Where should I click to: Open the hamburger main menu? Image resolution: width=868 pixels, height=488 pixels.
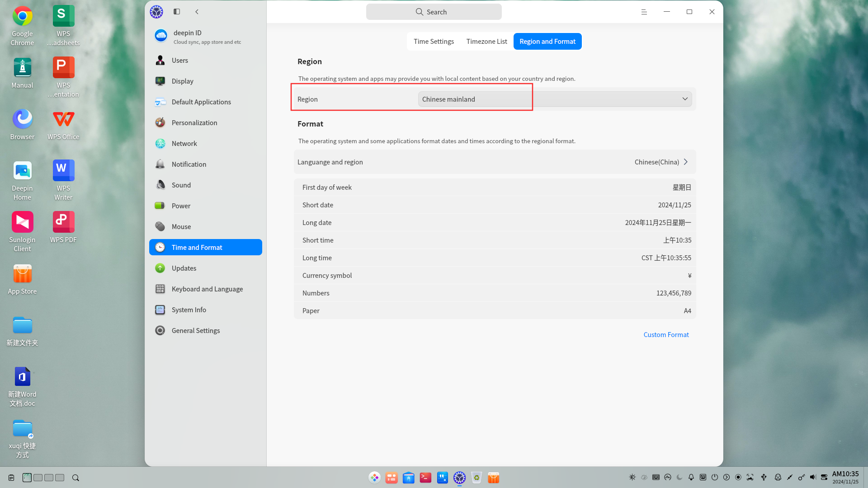[x=644, y=12]
